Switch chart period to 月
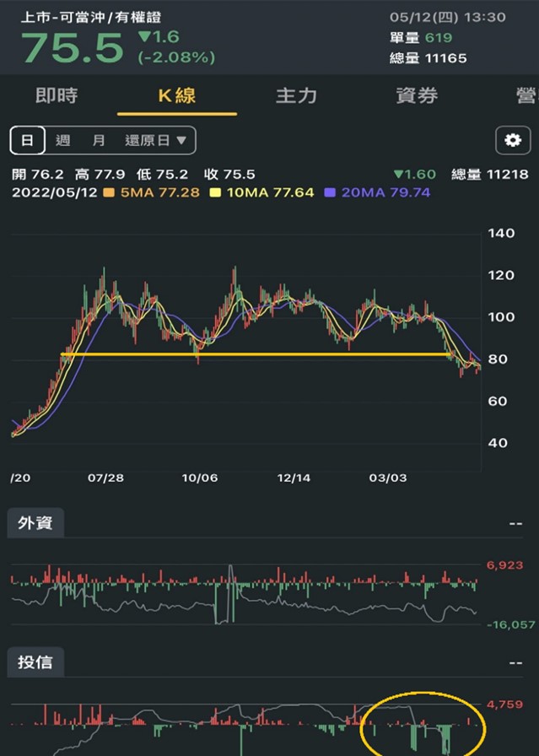Viewport: 539px width, 756px height. pos(99,140)
